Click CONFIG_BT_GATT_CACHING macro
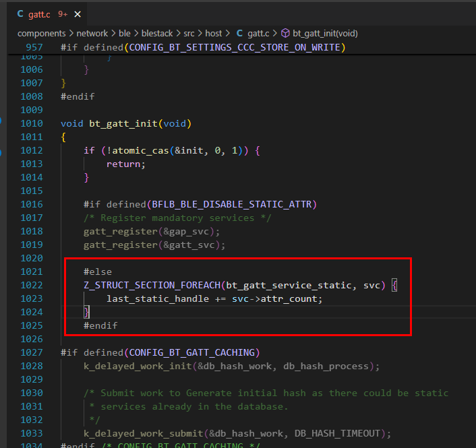 (192, 352)
